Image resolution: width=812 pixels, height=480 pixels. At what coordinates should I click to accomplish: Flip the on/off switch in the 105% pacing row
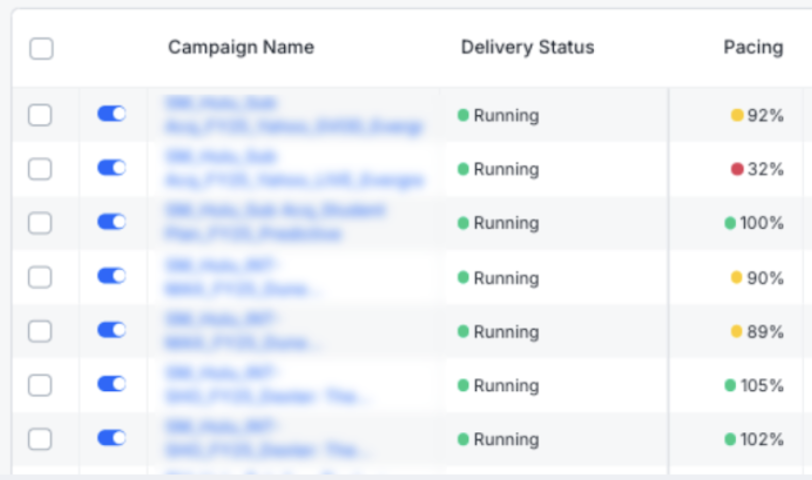coord(112,384)
